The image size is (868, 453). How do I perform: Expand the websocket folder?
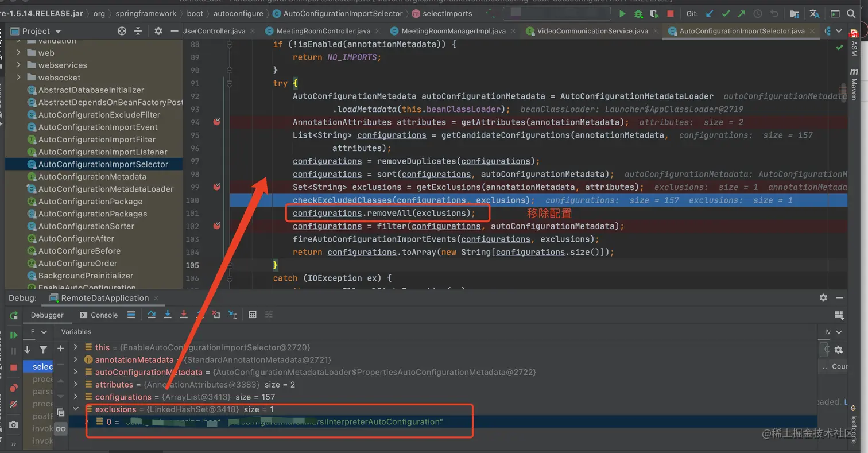[18, 78]
